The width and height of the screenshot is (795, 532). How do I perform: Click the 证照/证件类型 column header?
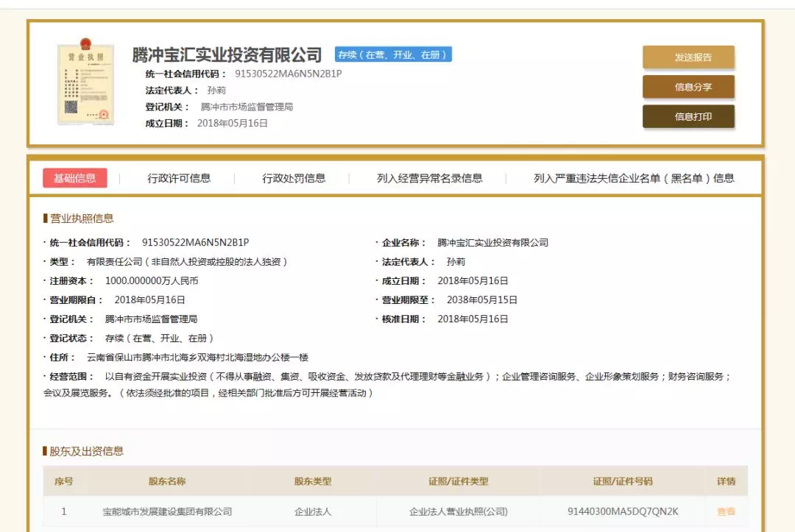[x=459, y=481]
